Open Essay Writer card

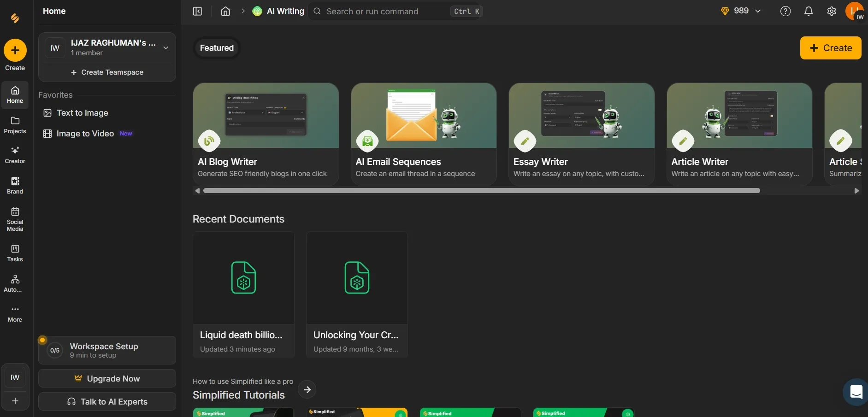[582, 134]
